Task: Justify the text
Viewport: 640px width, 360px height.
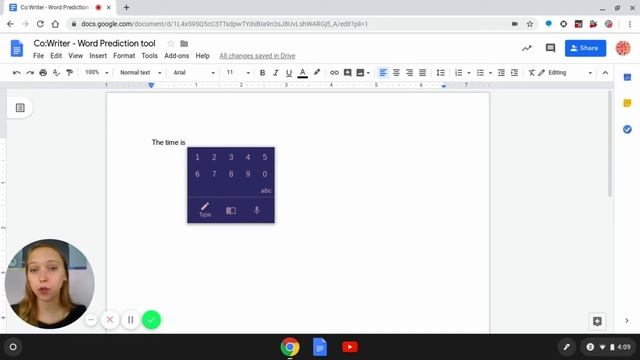Action: tap(422, 73)
